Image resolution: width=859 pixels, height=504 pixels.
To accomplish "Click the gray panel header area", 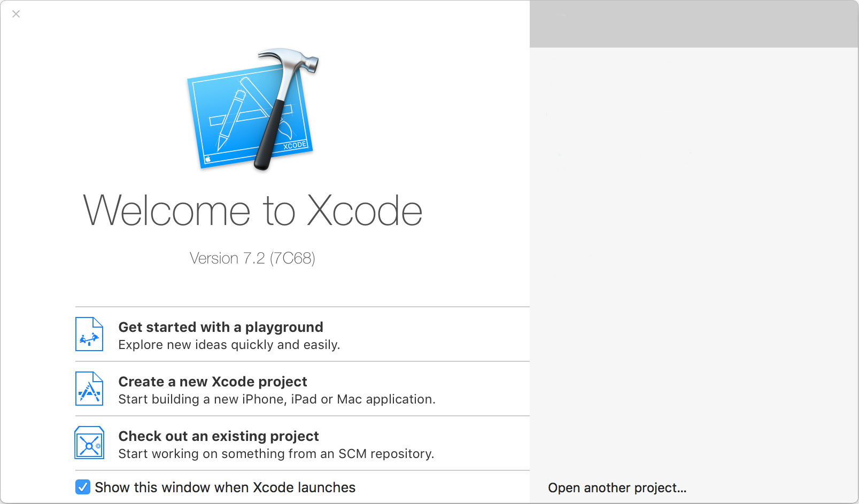I will coord(693,23).
